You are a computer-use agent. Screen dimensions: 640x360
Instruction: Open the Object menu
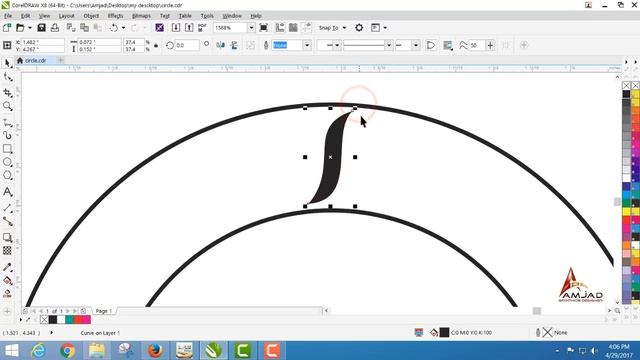(91, 16)
